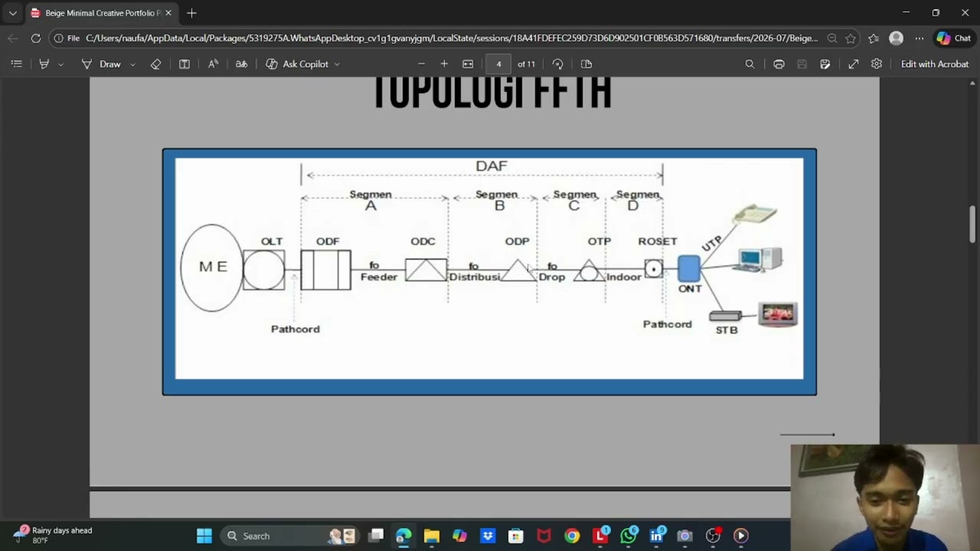This screenshot has width=980, height=551.
Task: Select the Draw tool
Action: point(101,64)
